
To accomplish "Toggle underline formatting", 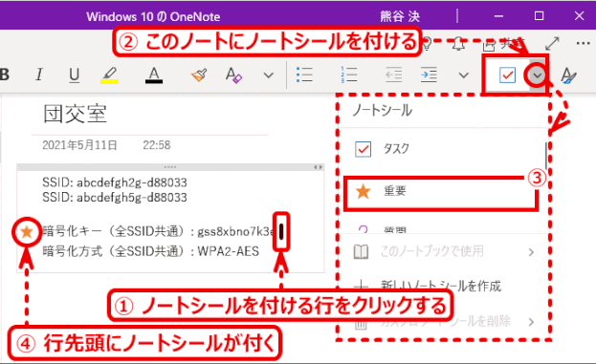I will click(75, 75).
